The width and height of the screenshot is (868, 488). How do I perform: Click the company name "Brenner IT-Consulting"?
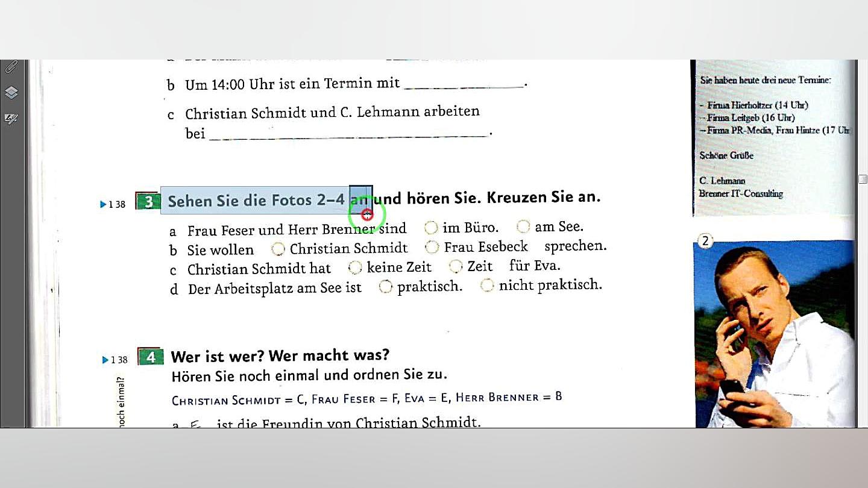click(741, 193)
